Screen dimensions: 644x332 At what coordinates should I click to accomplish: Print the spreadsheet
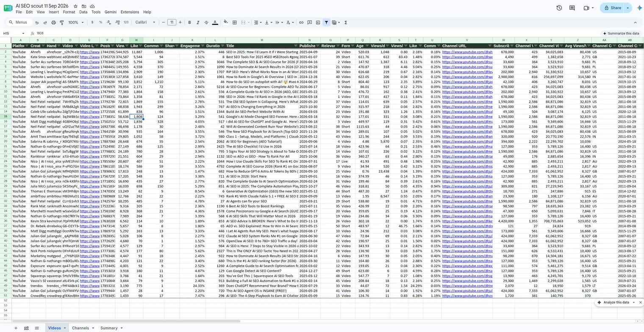[53, 22]
